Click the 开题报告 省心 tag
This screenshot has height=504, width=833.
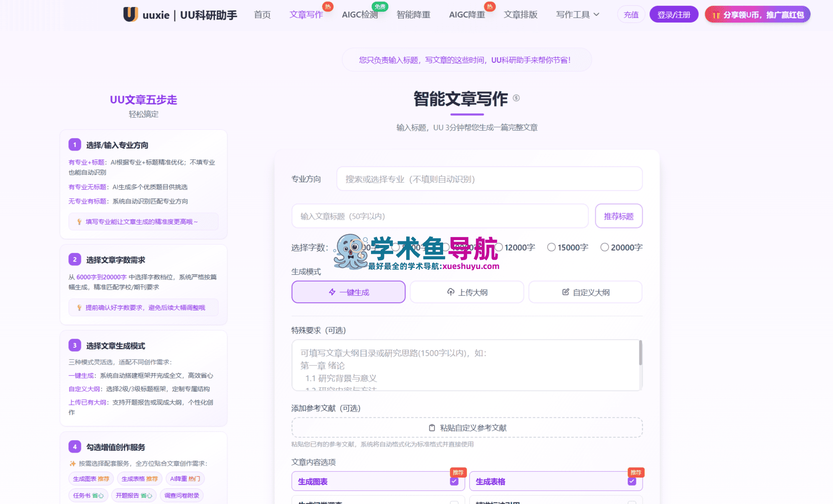click(134, 496)
